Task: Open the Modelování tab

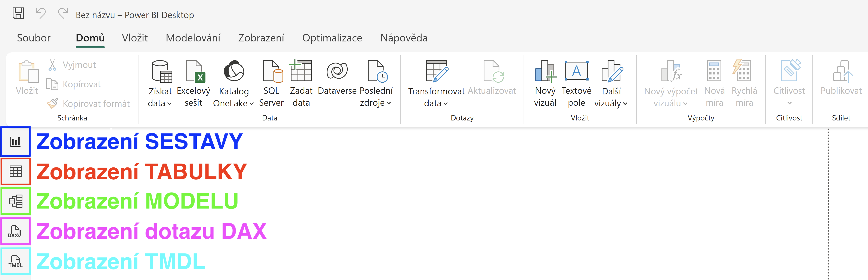Action: point(193,38)
